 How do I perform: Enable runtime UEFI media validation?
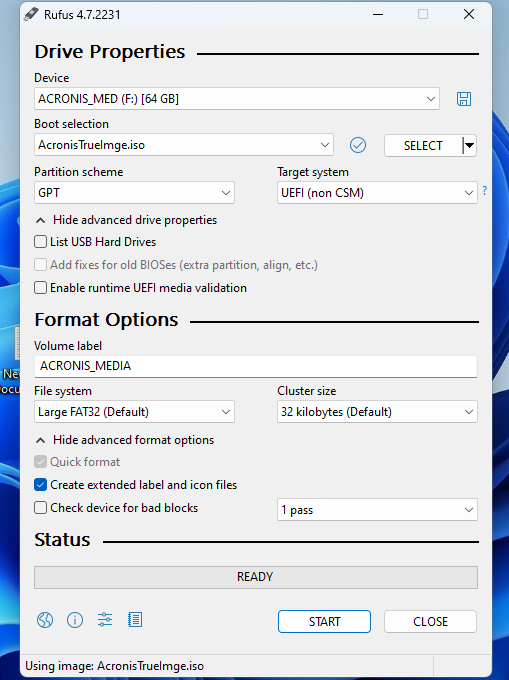click(x=40, y=288)
